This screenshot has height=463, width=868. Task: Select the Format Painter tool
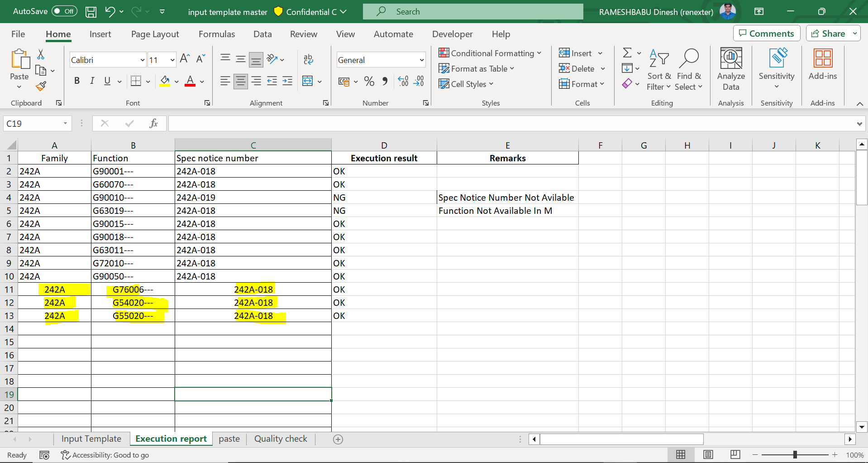pyautogui.click(x=40, y=86)
